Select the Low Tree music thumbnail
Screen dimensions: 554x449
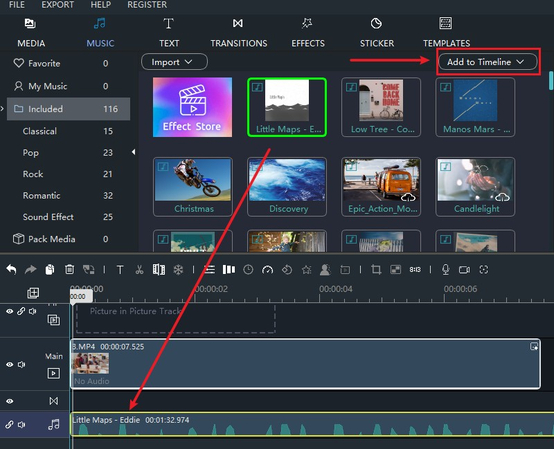[x=381, y=107]
